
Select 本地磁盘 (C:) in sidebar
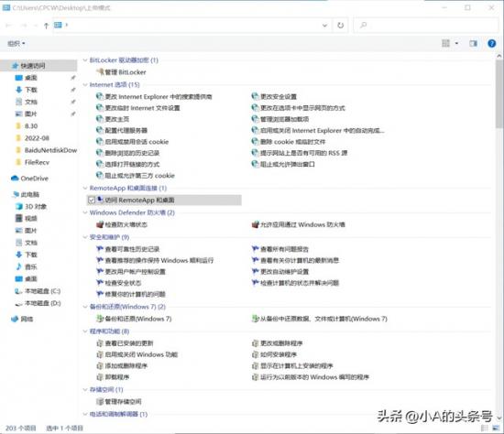point(38,291)
